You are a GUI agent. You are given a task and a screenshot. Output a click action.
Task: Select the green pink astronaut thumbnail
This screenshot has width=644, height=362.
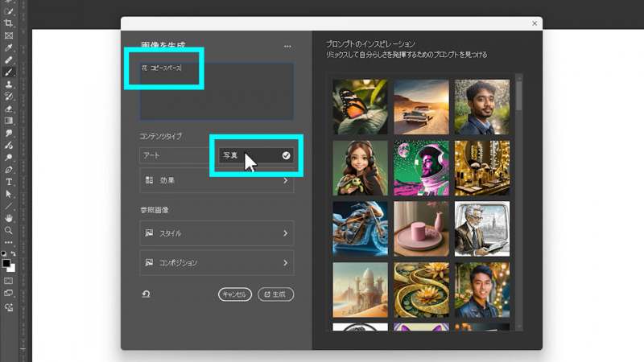click(421, 168)
